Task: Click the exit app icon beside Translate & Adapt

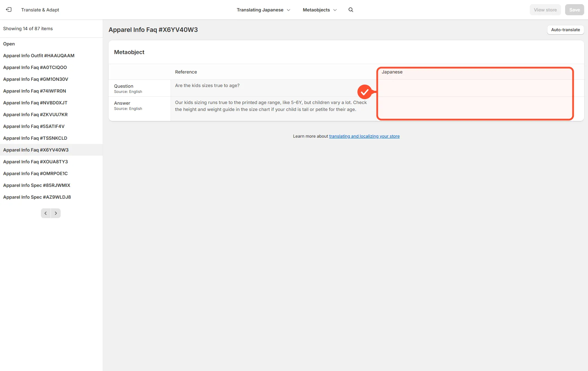Action: pos(9,10)
